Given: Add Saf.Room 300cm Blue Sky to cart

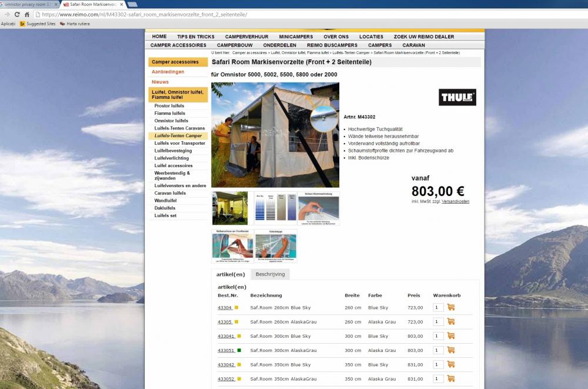Looking at the screenshot, I should pos(451,336).
